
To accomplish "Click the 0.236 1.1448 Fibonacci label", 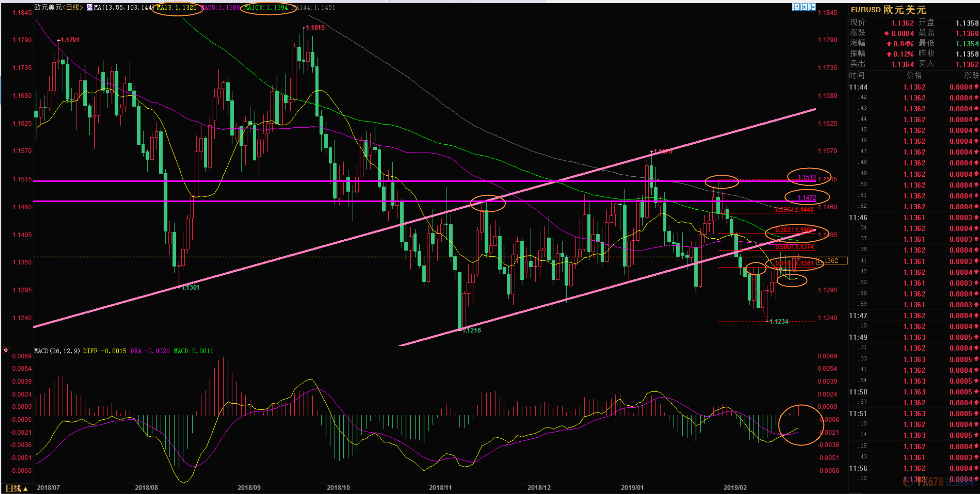I will point(794,210).
